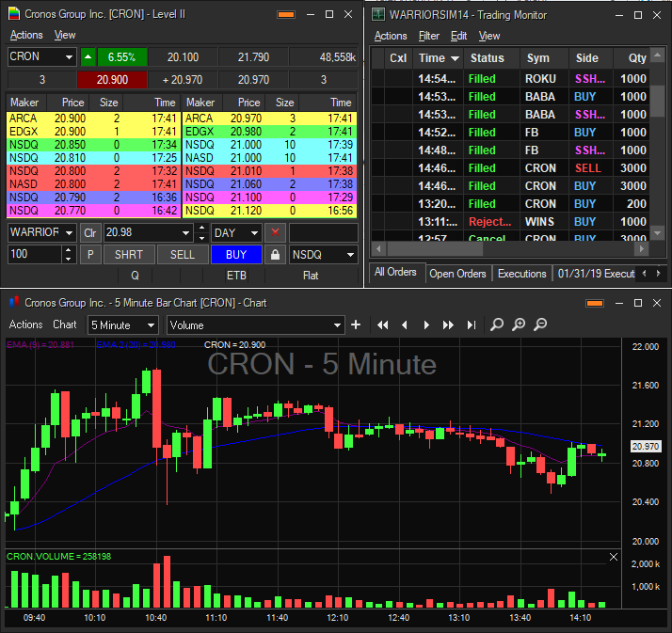Click the Trading Monitor window app icon
Image resolution: width=672 pixels, height=633 pixels.
(x=378, y=14)
